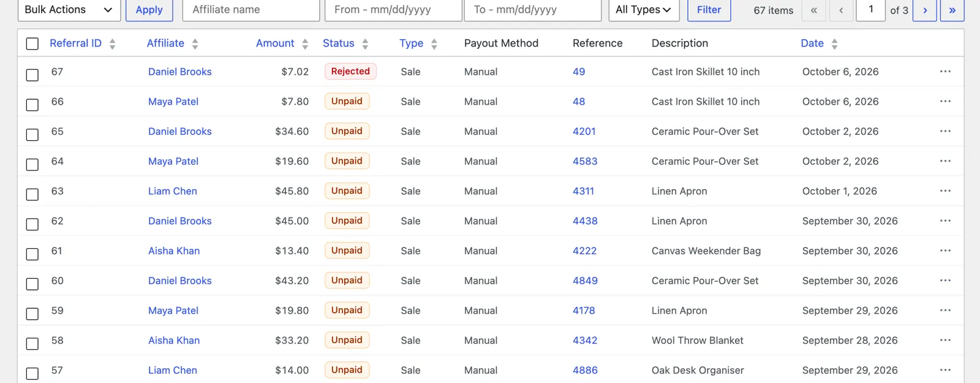This screenshot has height=383, width=980.
Task: Select checkbox for referral 64
Action: [x=32, y=164]
